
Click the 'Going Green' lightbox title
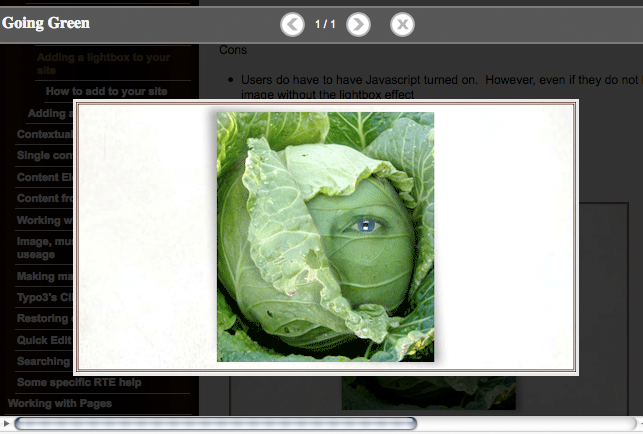46,23
